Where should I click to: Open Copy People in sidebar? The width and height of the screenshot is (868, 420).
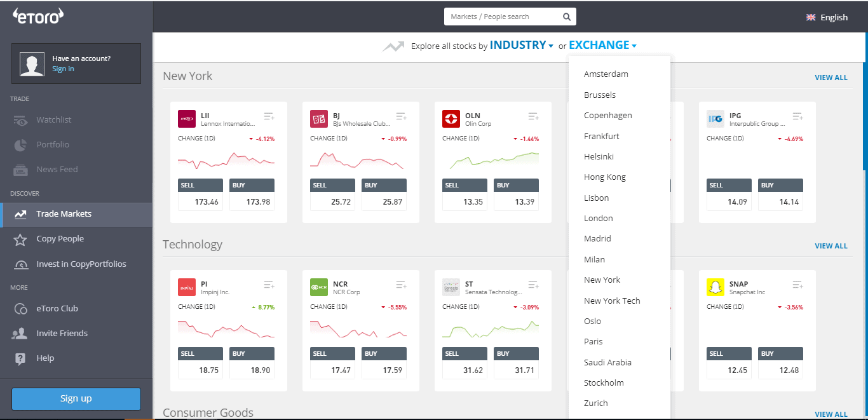[76, 239]
